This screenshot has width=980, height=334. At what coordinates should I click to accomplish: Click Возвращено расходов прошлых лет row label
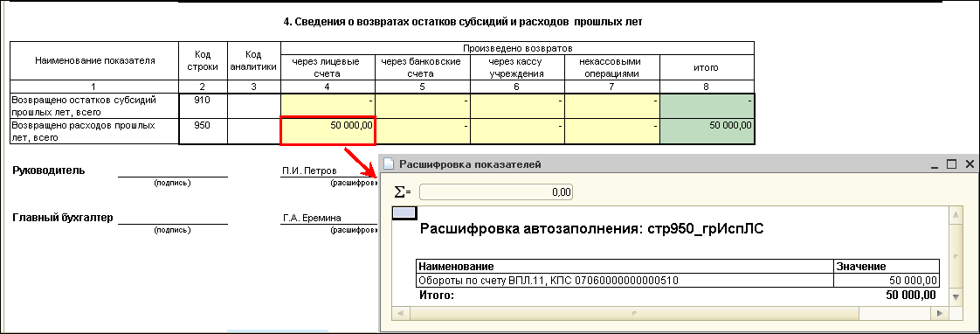click(x=94, y=131)
